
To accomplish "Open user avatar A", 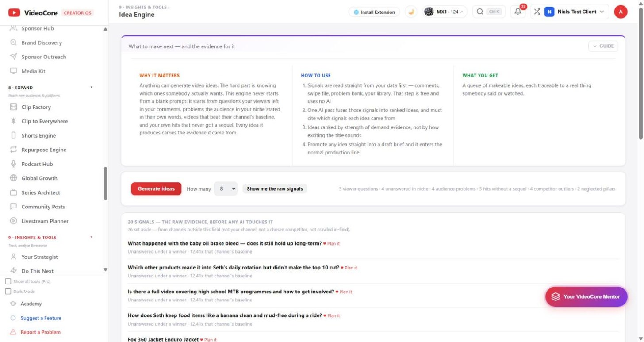I will (621, 12).
